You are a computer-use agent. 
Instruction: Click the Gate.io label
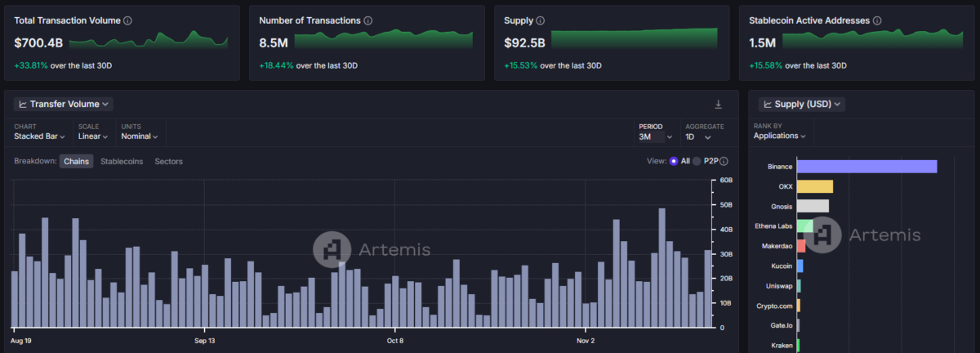tap(781, 325)
